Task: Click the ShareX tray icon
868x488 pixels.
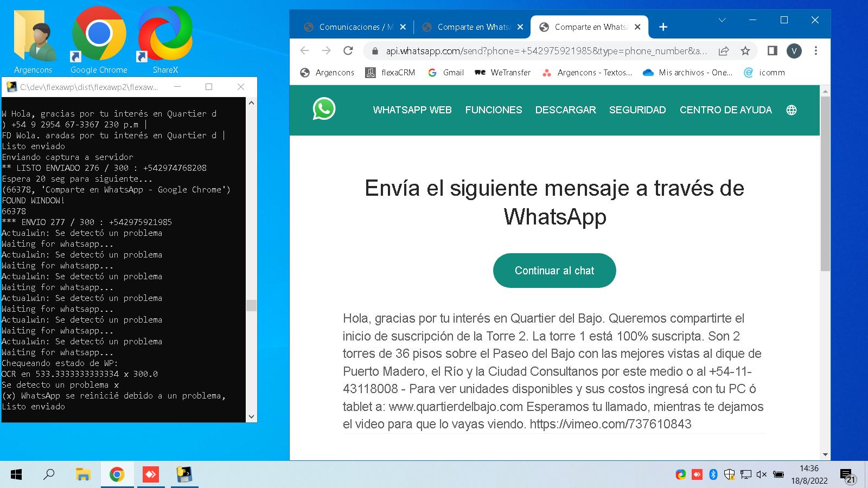Action: pyautogui.click(x=681, y=474)
